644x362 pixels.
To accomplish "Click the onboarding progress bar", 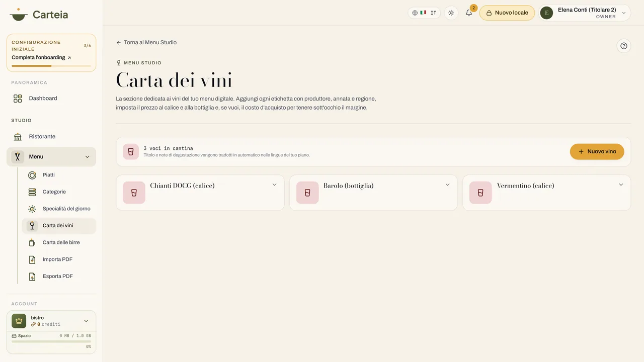I will (x=51, y=66).
